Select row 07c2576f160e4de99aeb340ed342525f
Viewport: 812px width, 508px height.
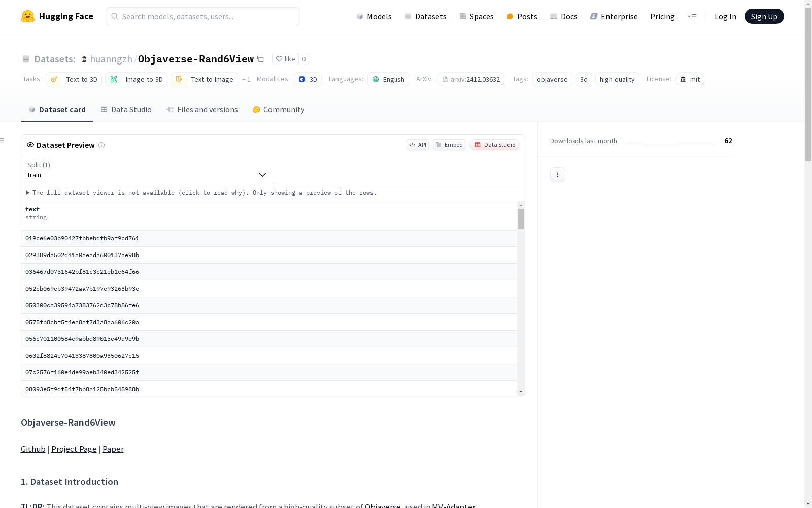269,372
